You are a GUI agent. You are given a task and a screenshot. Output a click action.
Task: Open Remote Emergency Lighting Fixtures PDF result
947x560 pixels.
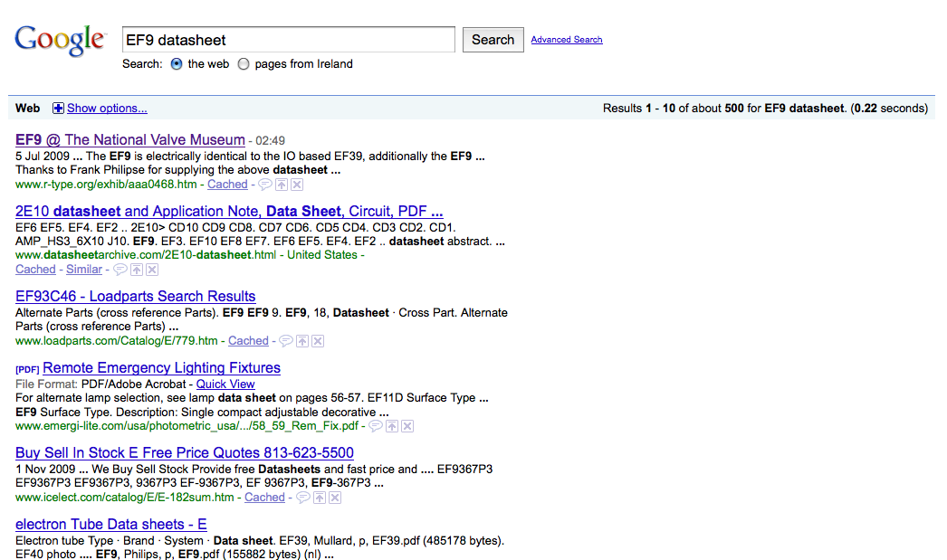click(162, 367)
